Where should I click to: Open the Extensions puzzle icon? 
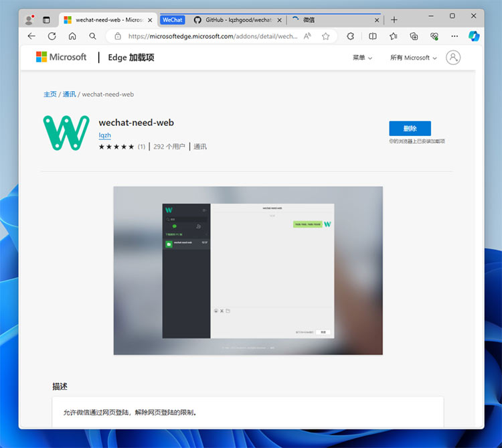(351, 36)
